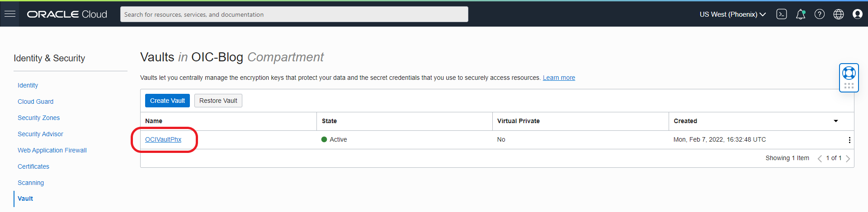Go to the previous page of vaults
This screenshot has height=212, width=868.
click(820, 158)
